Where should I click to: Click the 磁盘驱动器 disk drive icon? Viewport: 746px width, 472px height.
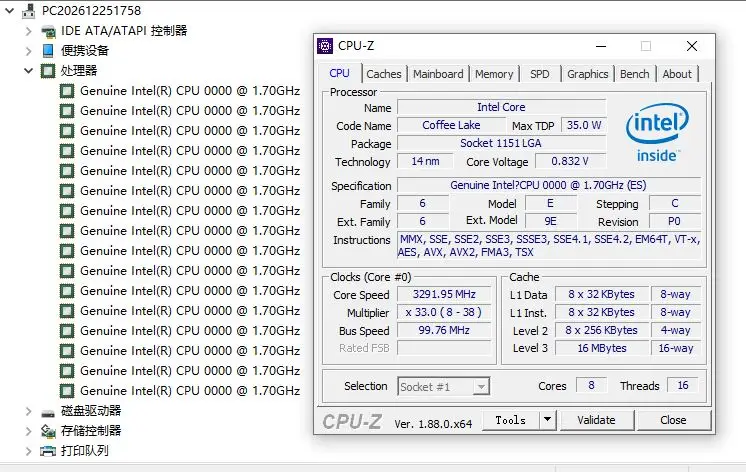click(48, 411)
